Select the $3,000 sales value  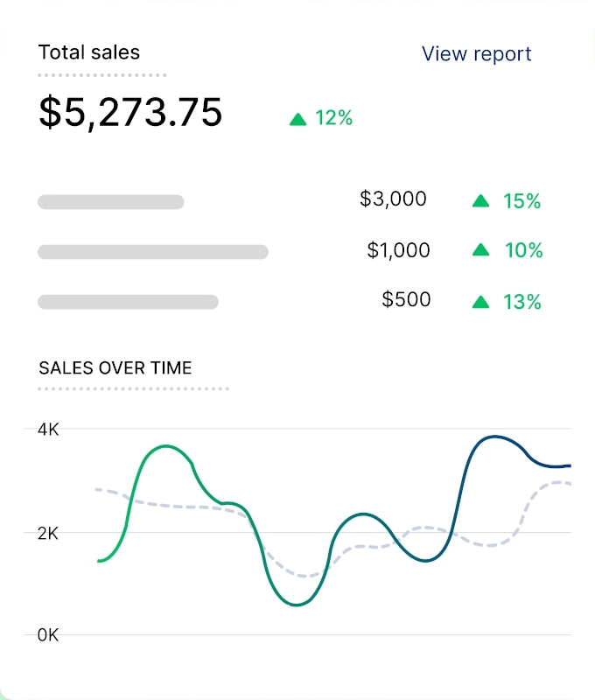(393, 199)
